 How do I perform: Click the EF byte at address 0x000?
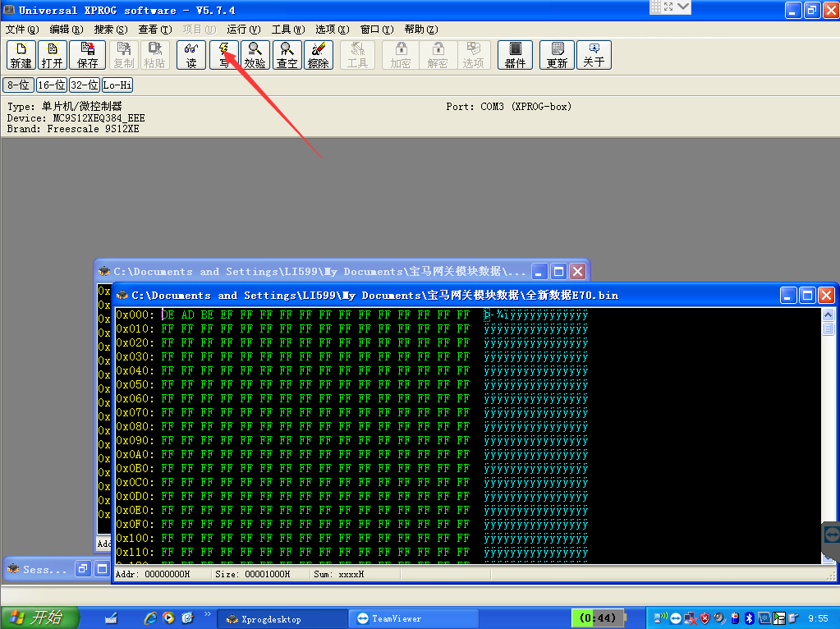click(227, 315)
